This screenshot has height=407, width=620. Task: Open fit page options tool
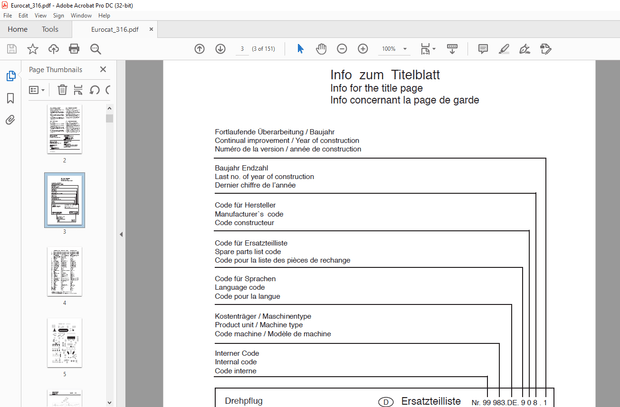click(427, 49)
